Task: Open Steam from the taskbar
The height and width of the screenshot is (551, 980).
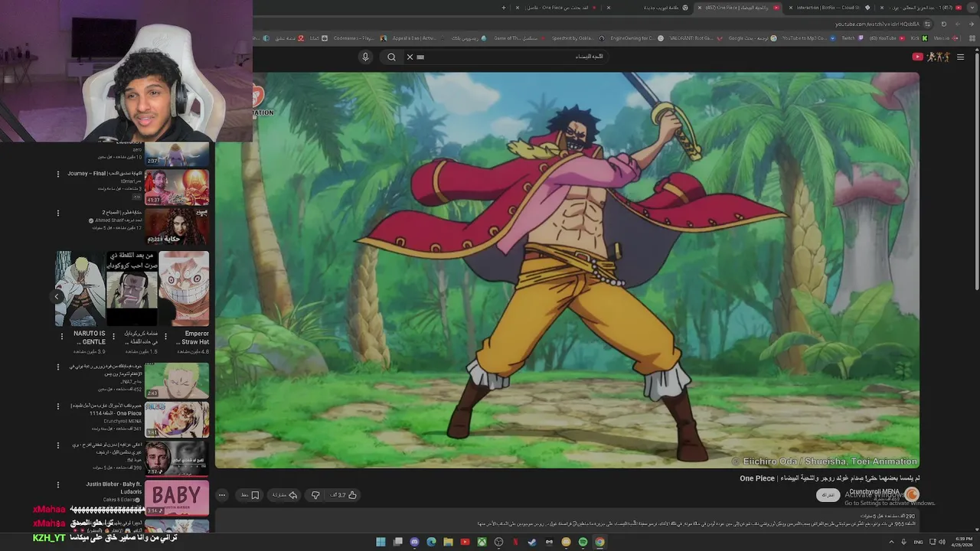Action: 532,542
